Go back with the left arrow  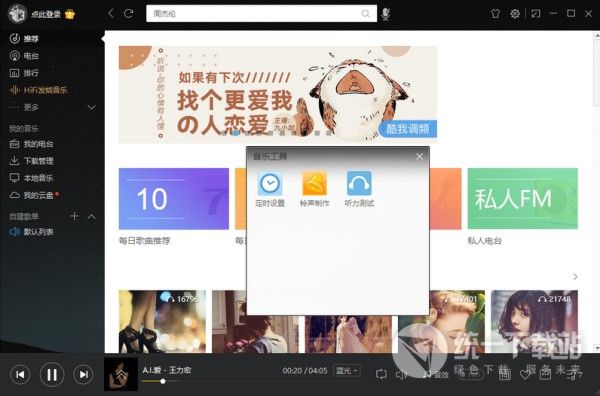coord(111,14)
